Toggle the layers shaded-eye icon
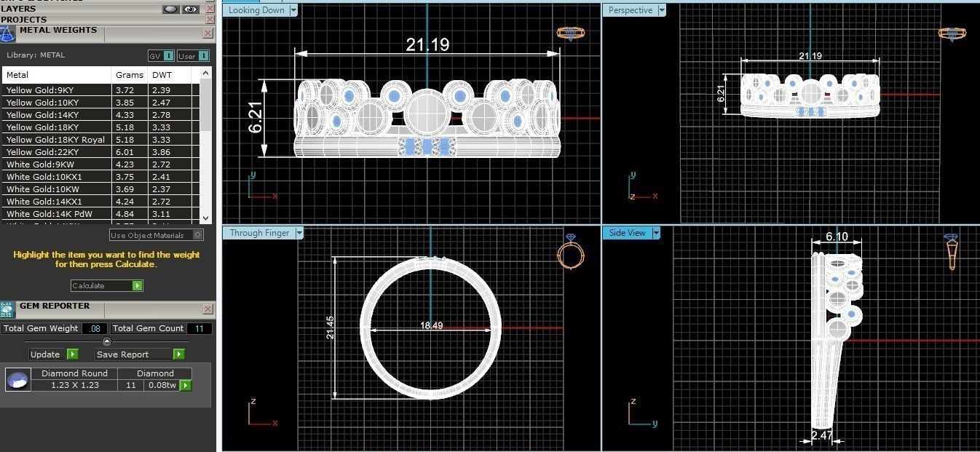980x452 pixels. pyautogui.click(x=171, y=9)
